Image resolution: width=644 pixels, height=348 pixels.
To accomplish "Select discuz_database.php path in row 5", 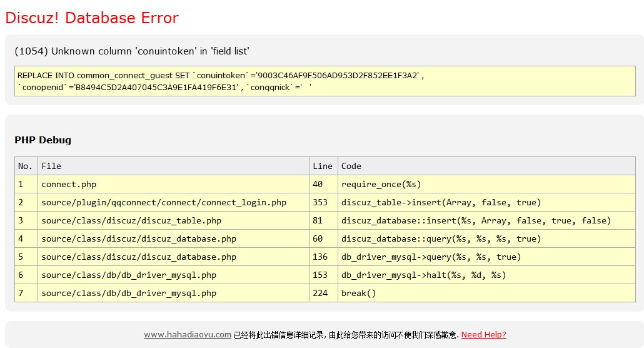I will coord(173,257).
